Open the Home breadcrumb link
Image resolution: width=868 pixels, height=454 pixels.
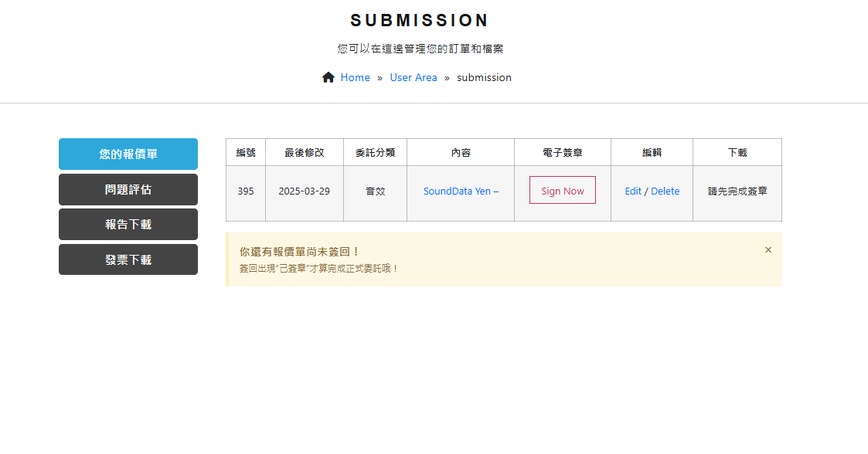[x=355, y=77]
